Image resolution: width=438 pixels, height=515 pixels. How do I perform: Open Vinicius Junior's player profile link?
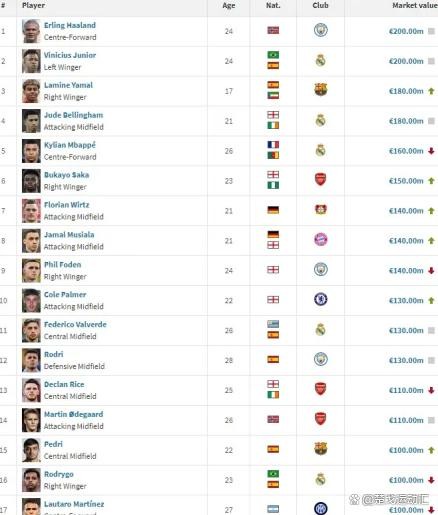[x=70, y=55]
